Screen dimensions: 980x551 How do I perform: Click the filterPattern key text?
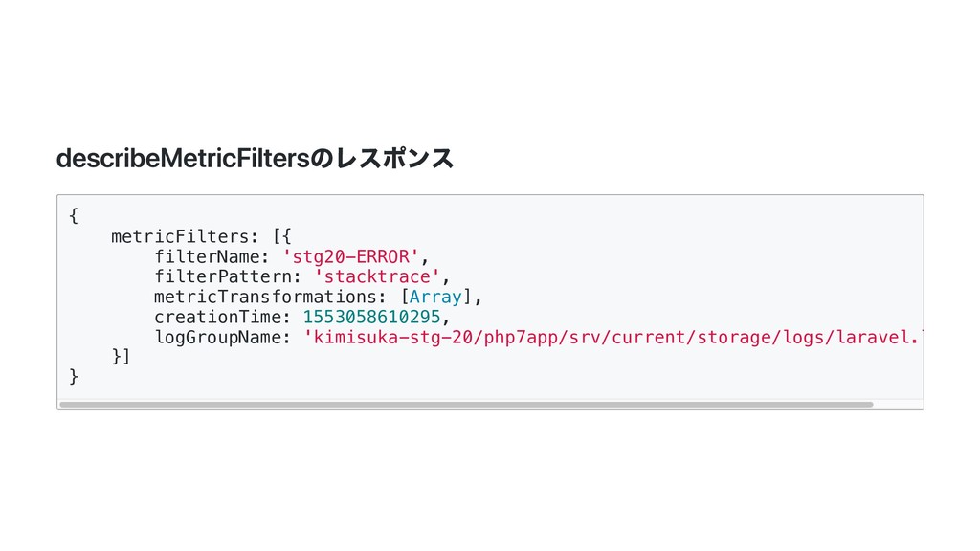(x=222, y=276)
